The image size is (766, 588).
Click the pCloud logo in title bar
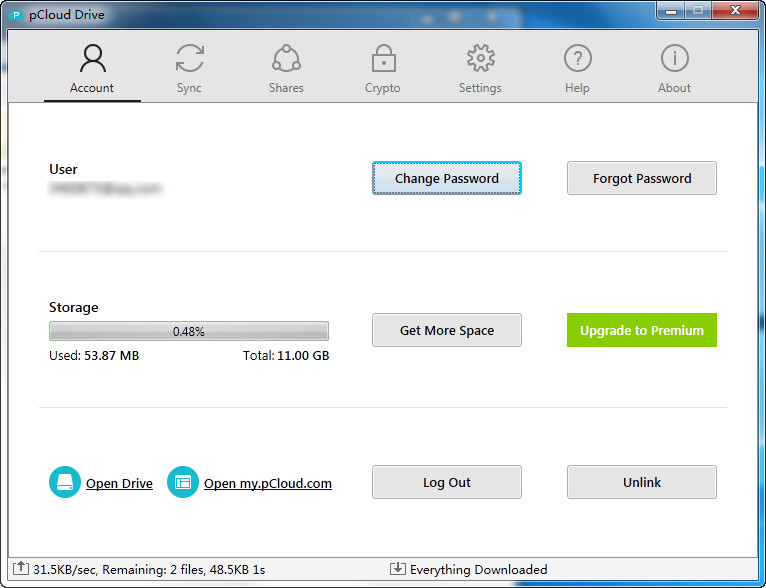coord(16,15)
